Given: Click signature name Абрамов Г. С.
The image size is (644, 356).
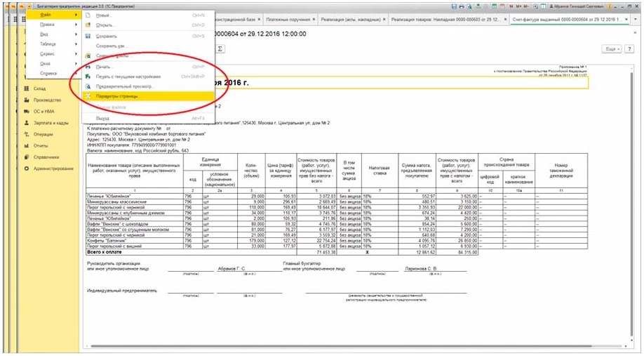Looking at the screenshot, I should (232, 268).
